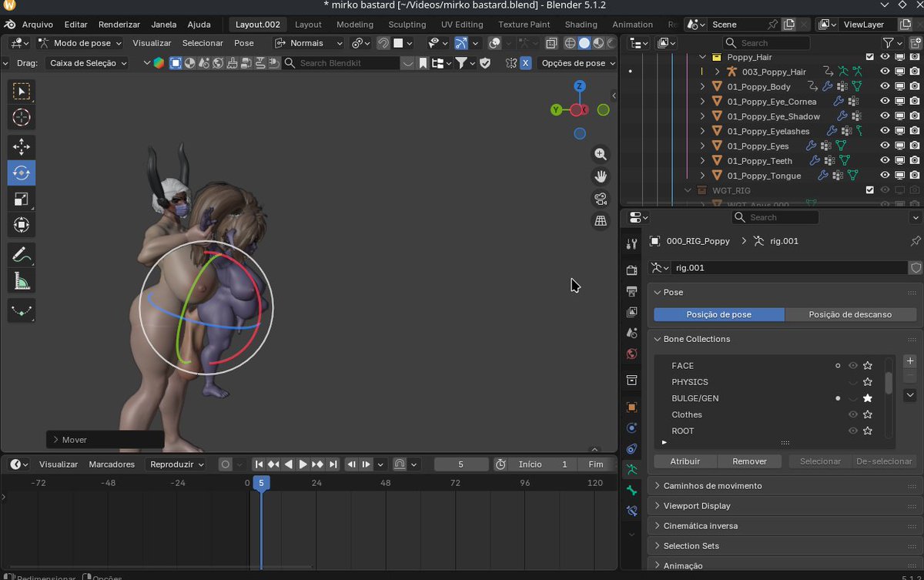Open the Arquivo menu
Screen dimensions: 924x580
click(x=37, y=25)
